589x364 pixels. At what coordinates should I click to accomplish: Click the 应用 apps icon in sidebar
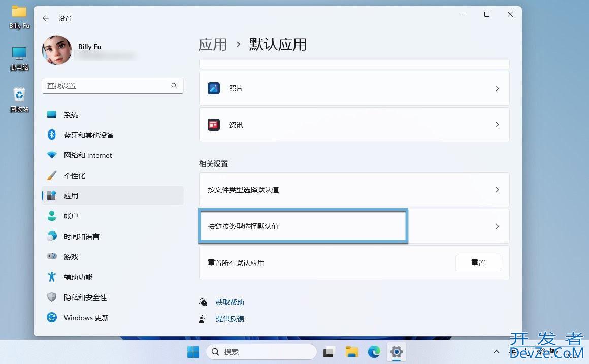point(51,195)
